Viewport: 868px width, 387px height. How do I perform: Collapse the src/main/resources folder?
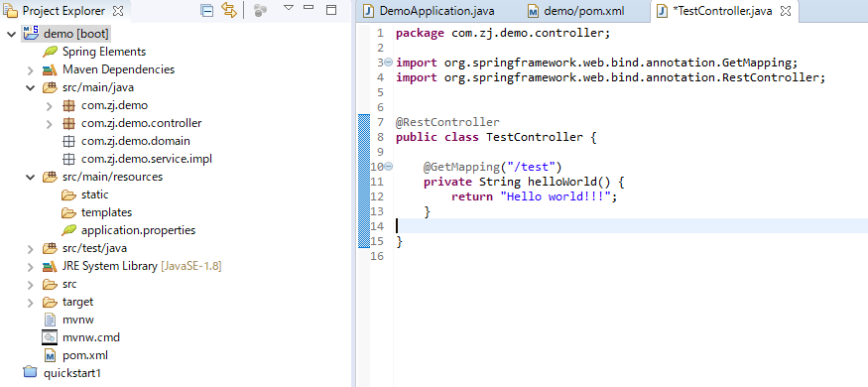[30, 178]
